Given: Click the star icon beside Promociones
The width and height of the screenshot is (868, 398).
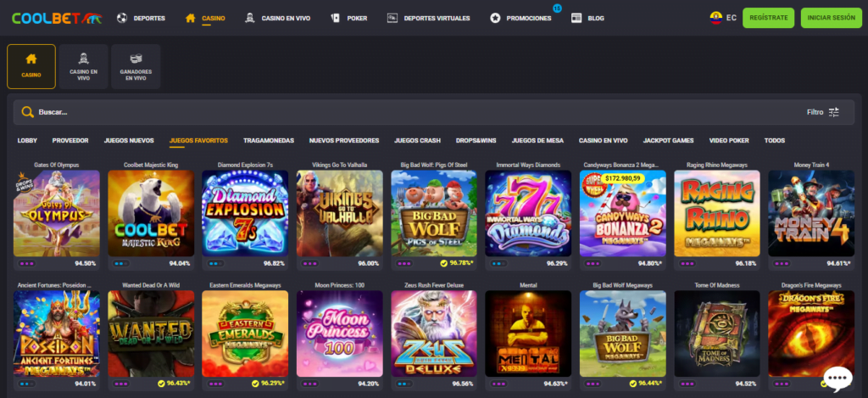Looking at the screenshot, I should (495, 19).
